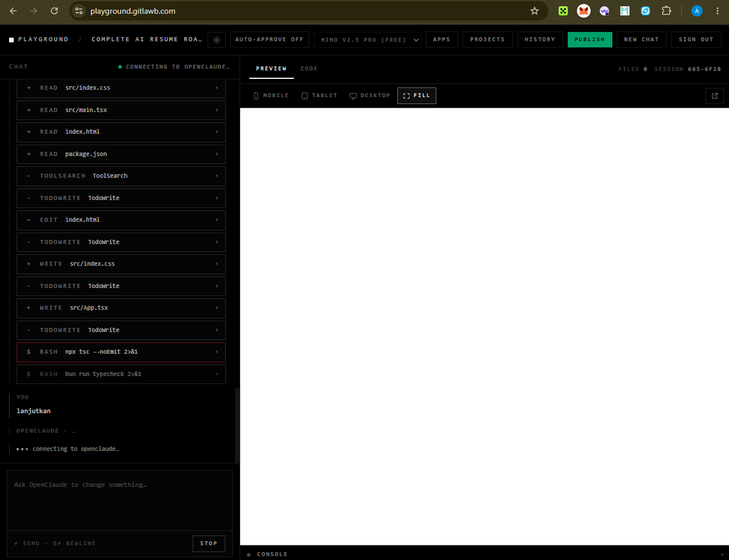Open the Projects menu
The height and width of the screenshot is (560, 729).
coord(487,39)
